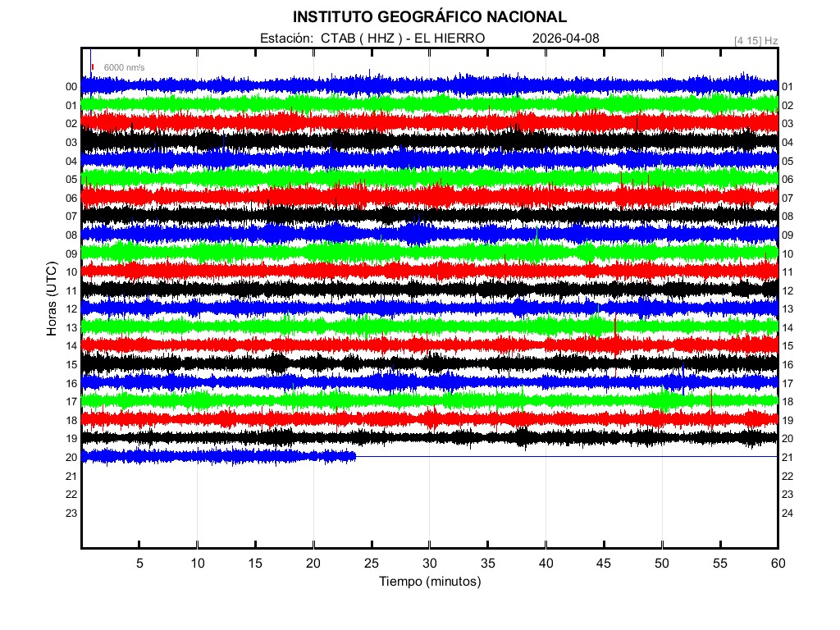Click the '00' hour label on left axis
Viewport: 840px width, 630px height.
click(x=71, y=87)
